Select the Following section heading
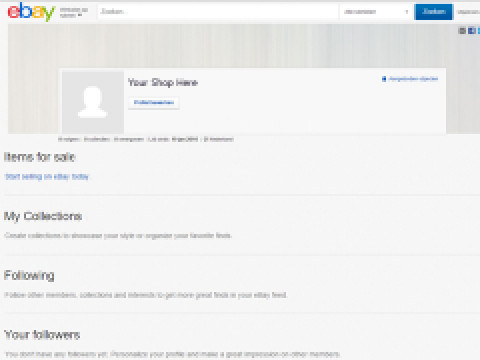This screenshot has height=360, width=480. tap(29, 276)
